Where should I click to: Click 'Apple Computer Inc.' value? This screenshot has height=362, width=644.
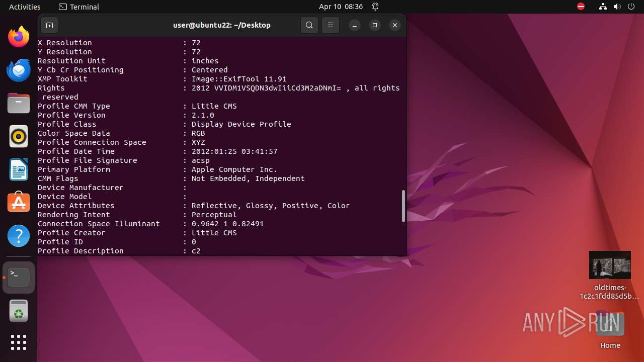click(234, 169)
